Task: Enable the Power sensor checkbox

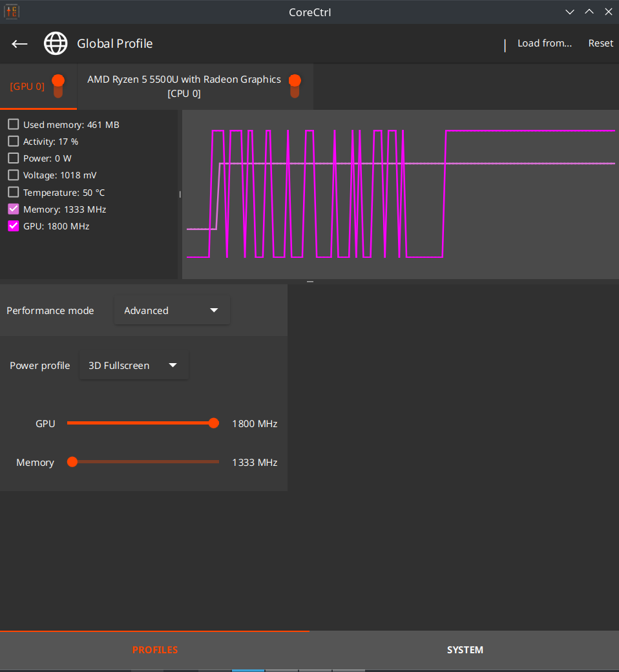Action: tap(13, 158)
